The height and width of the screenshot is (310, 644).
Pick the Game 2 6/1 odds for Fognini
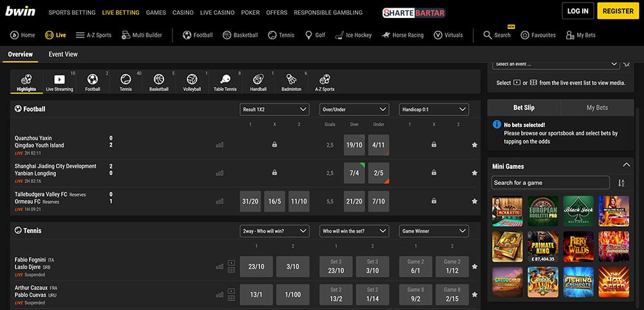tap(415, 266)
